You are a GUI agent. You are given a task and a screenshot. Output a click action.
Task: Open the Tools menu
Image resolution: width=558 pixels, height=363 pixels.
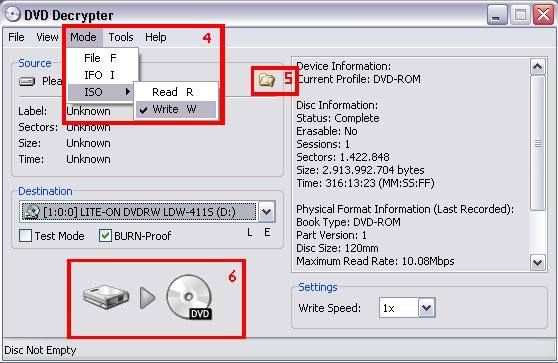[121, 37]
